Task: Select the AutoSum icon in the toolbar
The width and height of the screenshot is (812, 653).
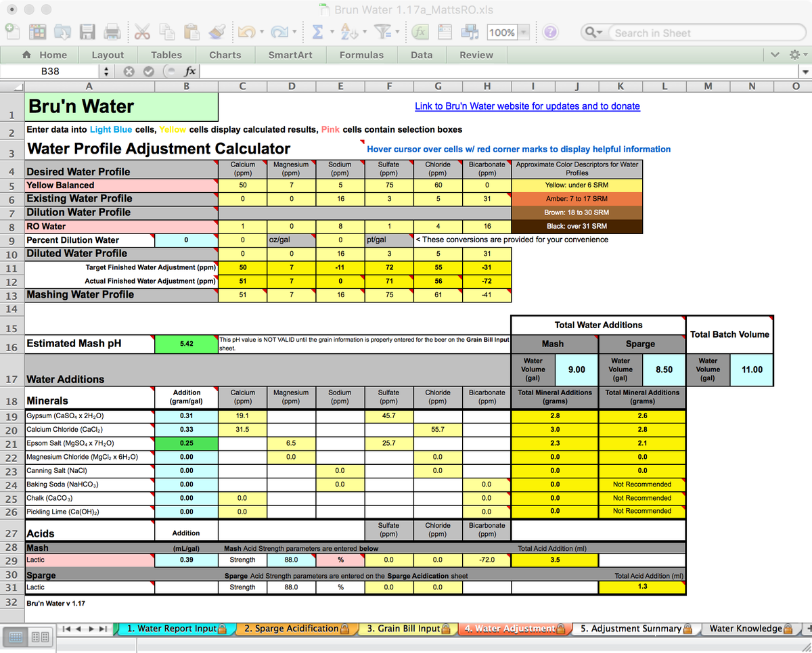Action: click(317, 32)
